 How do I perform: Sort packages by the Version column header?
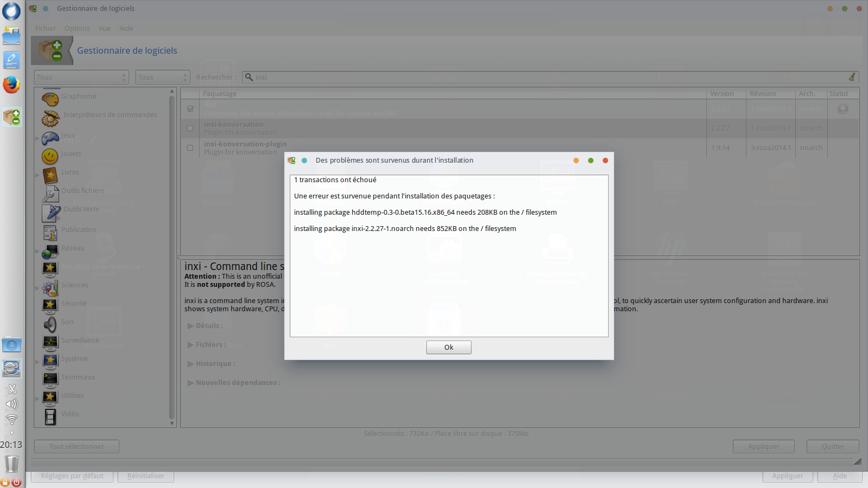(x=726, y=94)
